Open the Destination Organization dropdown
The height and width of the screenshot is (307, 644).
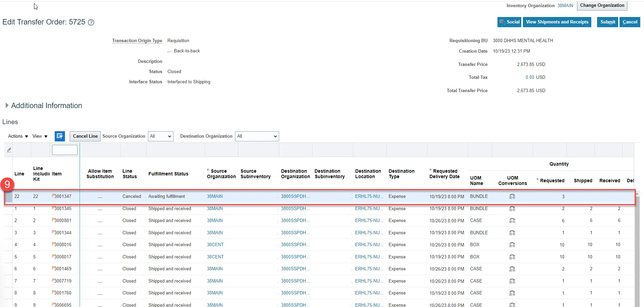257,136
